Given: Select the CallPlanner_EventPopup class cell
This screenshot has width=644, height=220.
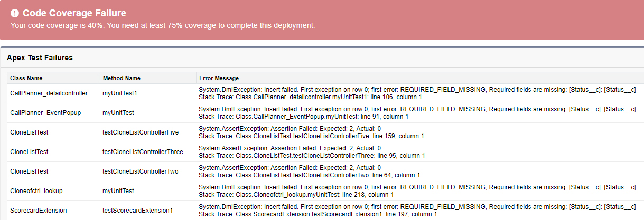Looking at the screenshot, I should point(45,113).
